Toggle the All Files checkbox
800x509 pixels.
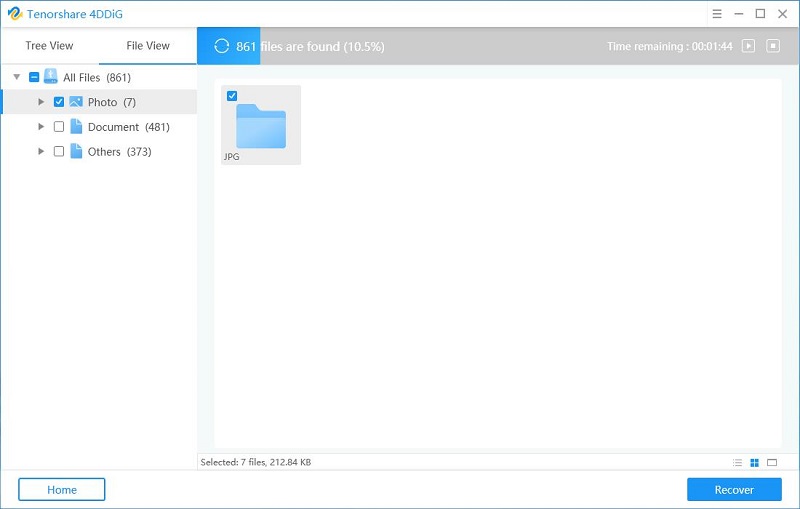(34, 77)
